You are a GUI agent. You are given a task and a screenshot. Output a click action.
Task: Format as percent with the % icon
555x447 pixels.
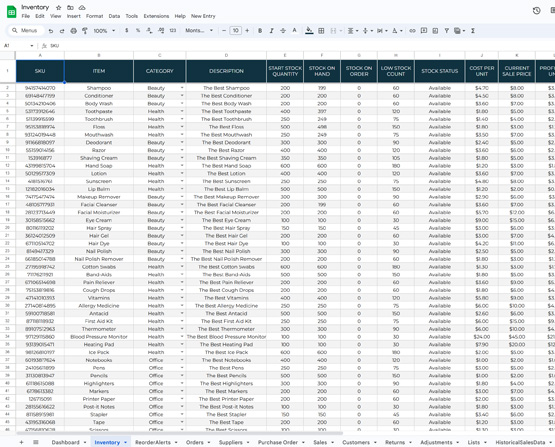tap(138, 30)
